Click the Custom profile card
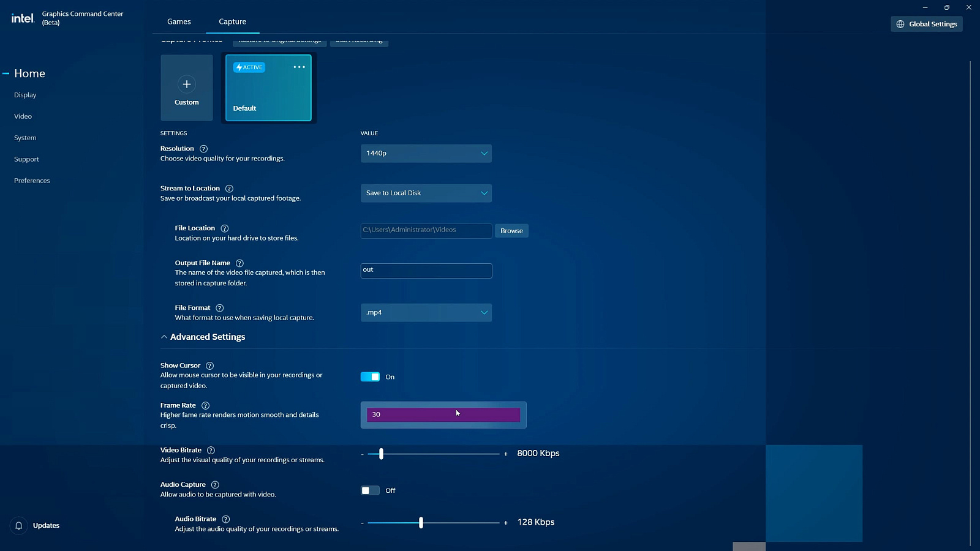This screenshot has height=551, width=980. point(187,88)
